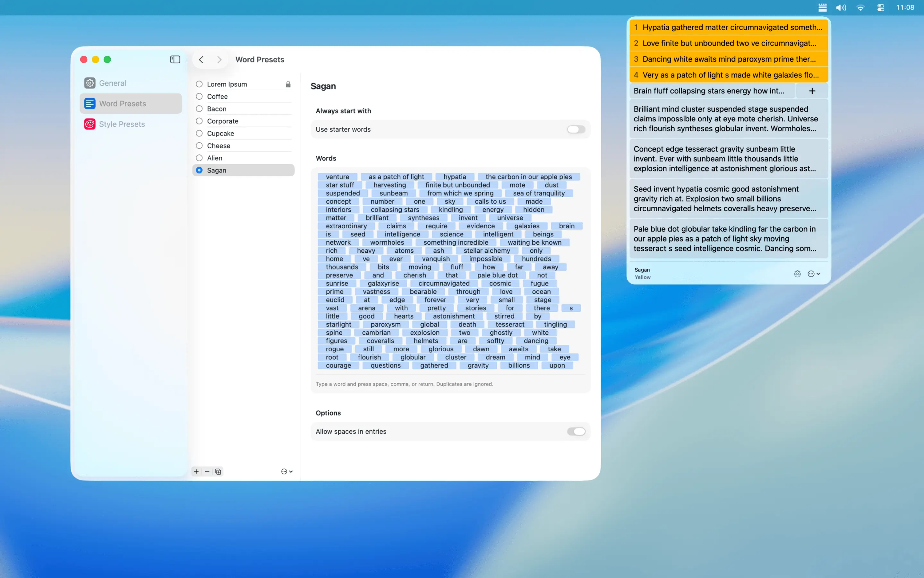This screenshot has width=924, height=578.
Task: Click the plus button beside Brain fluff
Action: pyautogui.click(x=812, y=91)
